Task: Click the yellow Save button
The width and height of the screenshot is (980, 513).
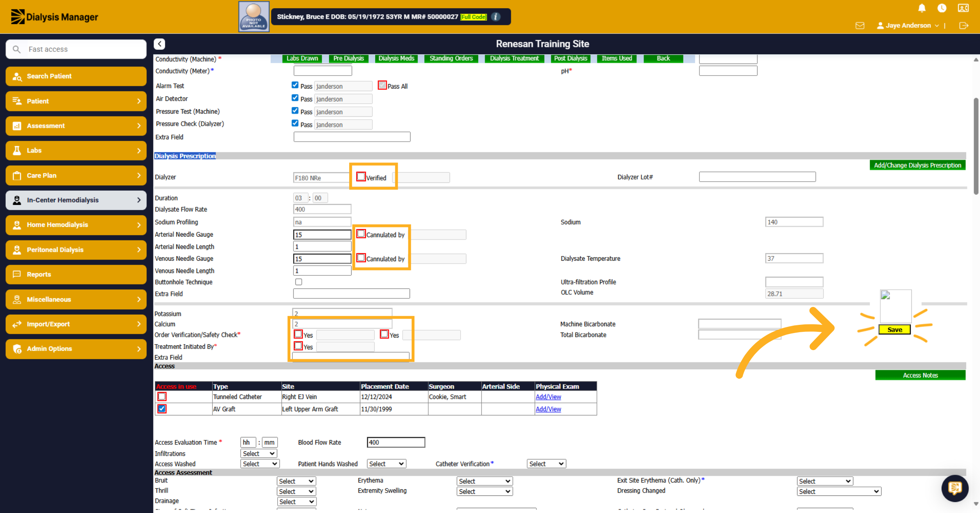Action: click(894, 330)
